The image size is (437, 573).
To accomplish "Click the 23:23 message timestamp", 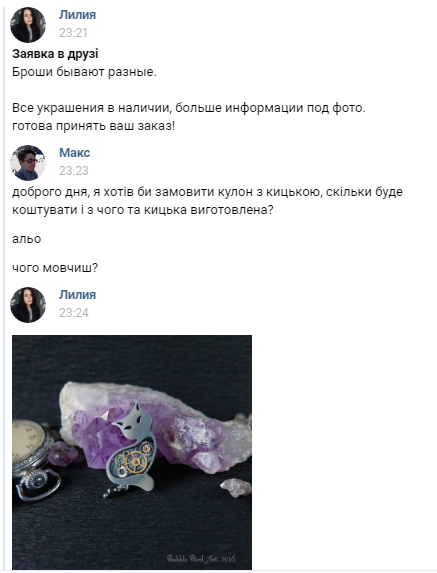I will point(74,171).
